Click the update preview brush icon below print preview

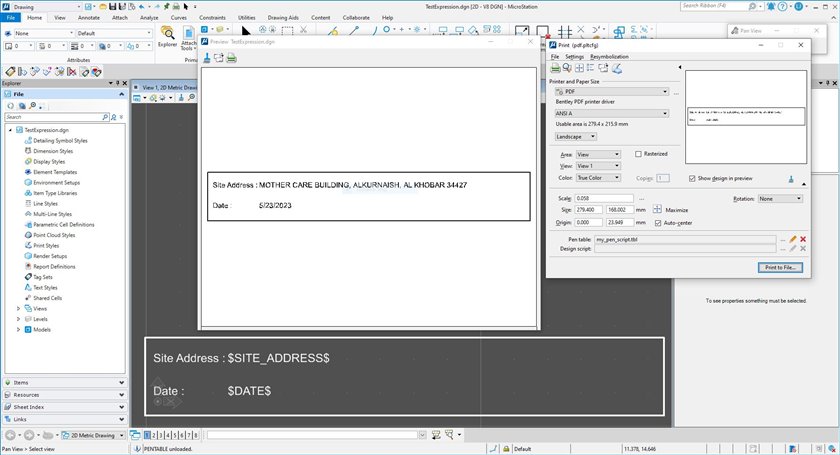[791, 180]
